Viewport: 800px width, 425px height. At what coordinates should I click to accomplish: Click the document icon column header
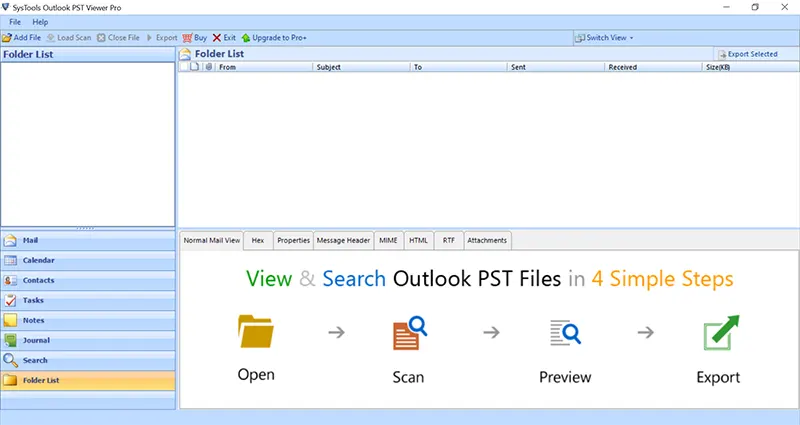(194, 67)
